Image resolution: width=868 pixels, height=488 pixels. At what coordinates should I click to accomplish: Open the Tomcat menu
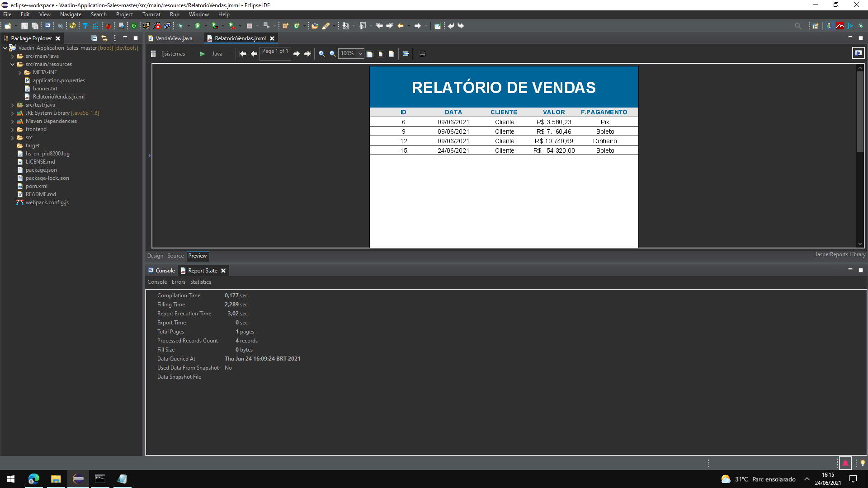151,14
